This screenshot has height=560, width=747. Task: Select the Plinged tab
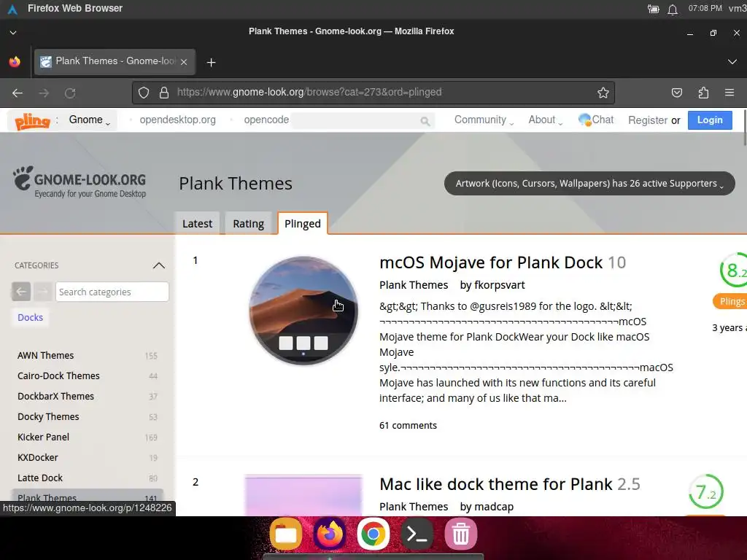[303, 223]
